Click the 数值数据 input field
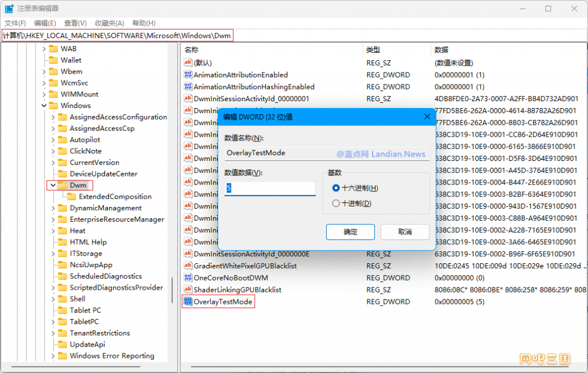Image resolution: width=588 pixels, height=373 pixels. (270, 188)
